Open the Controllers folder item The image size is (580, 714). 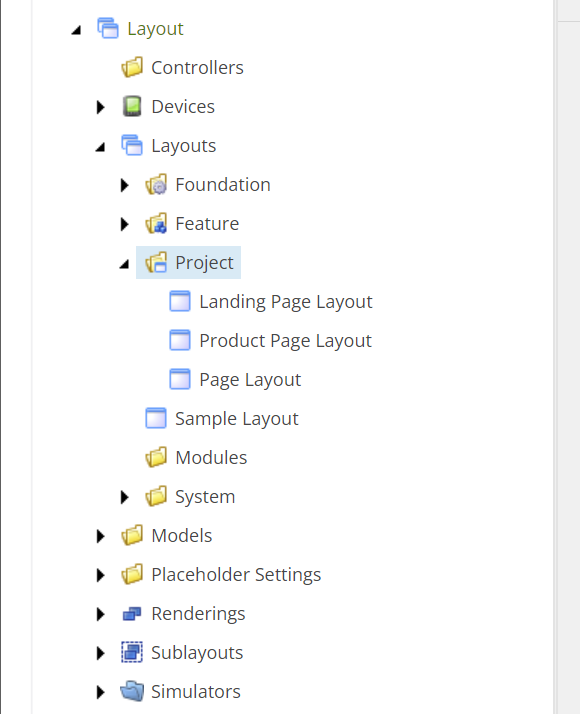click(197, 67)
